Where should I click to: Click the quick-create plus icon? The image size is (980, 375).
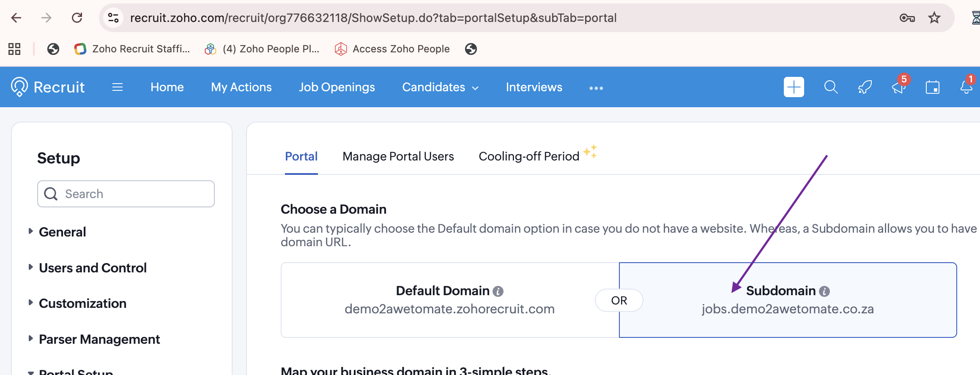(x=794, y=87)
